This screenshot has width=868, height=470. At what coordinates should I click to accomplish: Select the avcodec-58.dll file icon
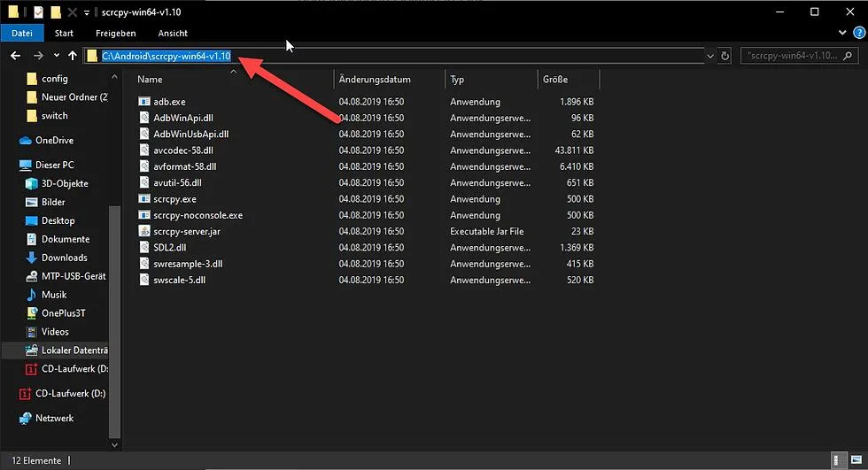coord(143,150)
